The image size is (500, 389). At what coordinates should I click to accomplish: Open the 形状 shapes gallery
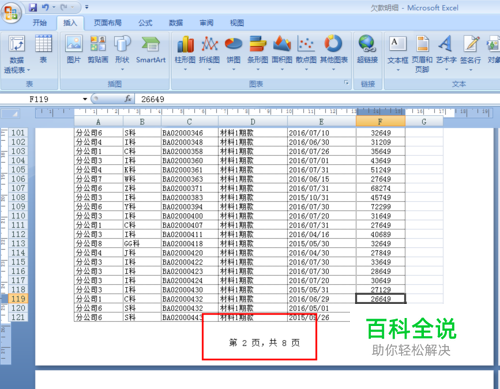[122, 53]
